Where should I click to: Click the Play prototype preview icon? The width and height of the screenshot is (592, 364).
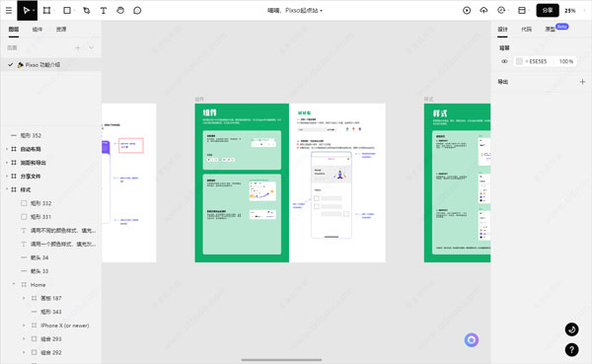pyautogui.click(x=467, y=11)
